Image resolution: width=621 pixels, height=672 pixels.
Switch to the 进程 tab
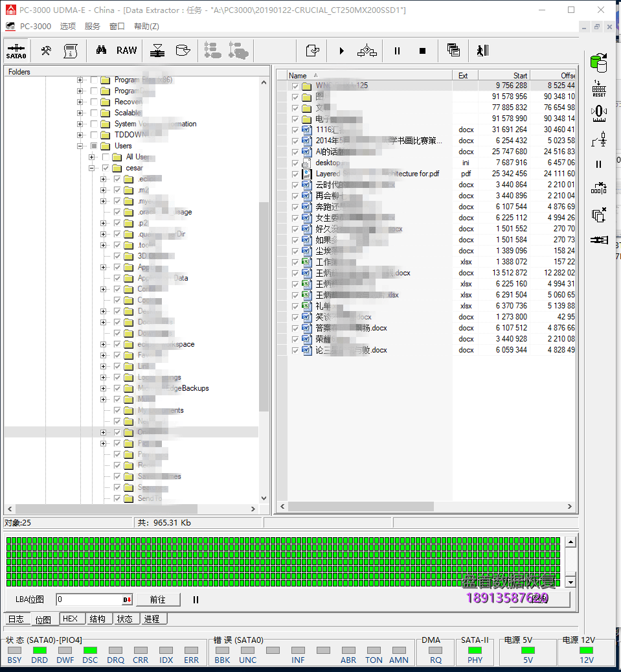[x=152, y=618]
